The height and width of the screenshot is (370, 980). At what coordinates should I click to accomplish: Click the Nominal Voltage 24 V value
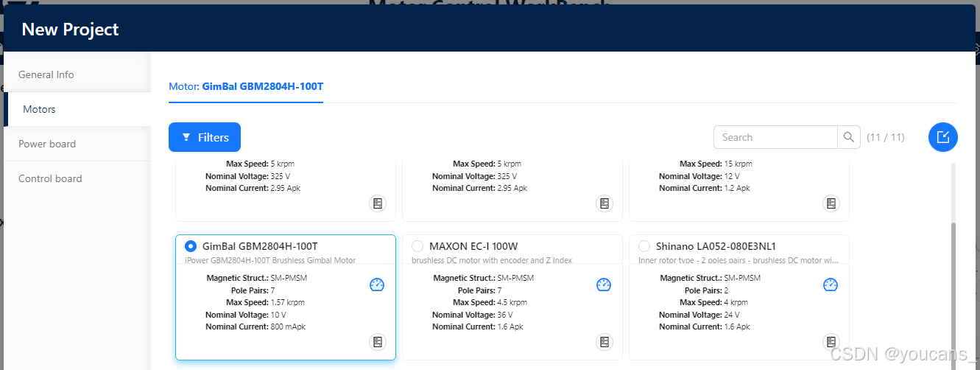tap(733, 315)
